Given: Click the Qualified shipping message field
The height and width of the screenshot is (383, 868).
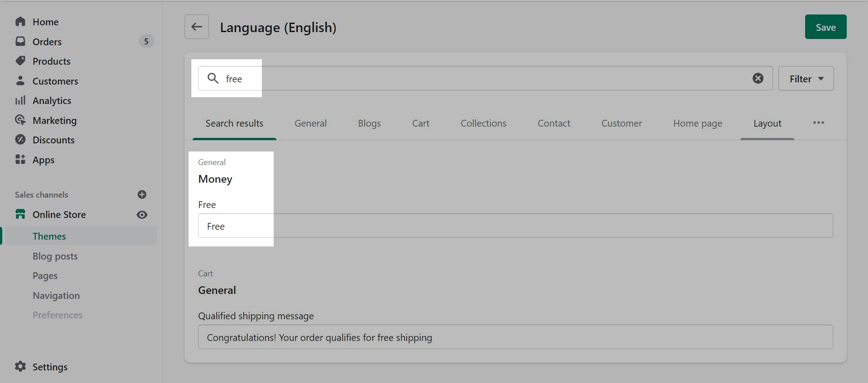Looking at the screenshot, I should (x=515, y=337).
